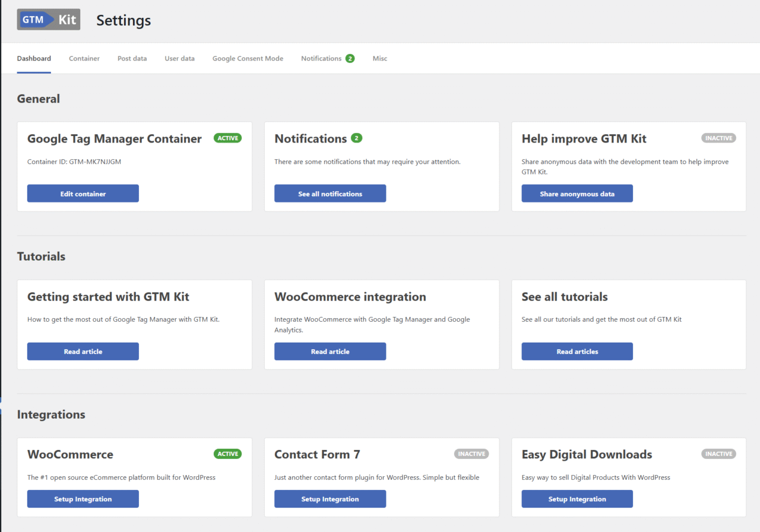Screen dimensions: 760x532
Task: Click 'How to get the most out of Google Tag Manager' text
Action: tap(123, 319)
